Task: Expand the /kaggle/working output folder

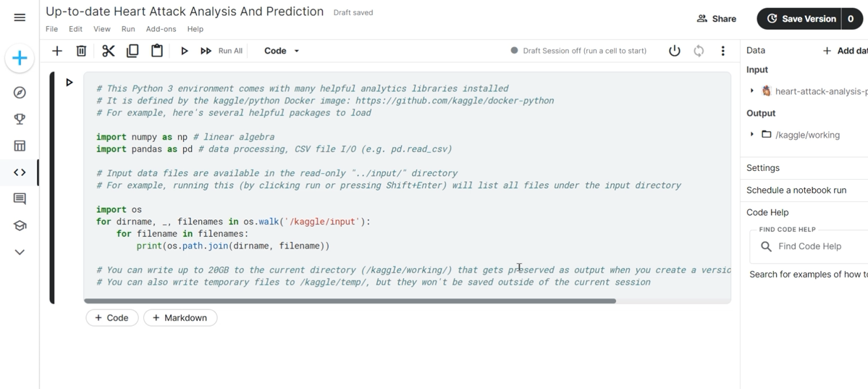Action: click(x=752, y=135)
